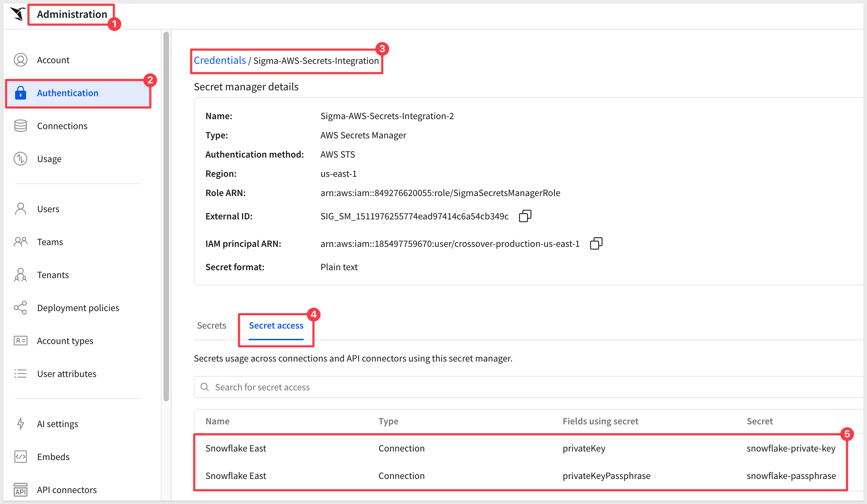Screen dimensions: 867x504
Task: Click the Authentication lock icon
Action: click(21, 93)
